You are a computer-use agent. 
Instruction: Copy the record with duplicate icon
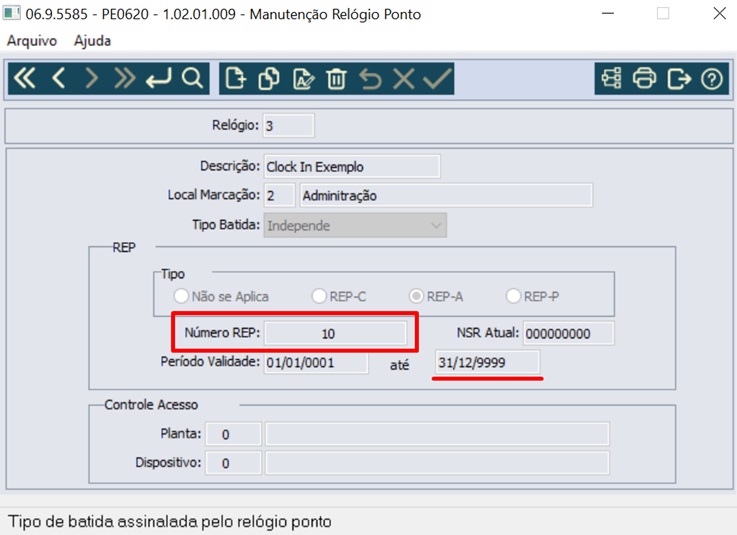tap(269, 78)
